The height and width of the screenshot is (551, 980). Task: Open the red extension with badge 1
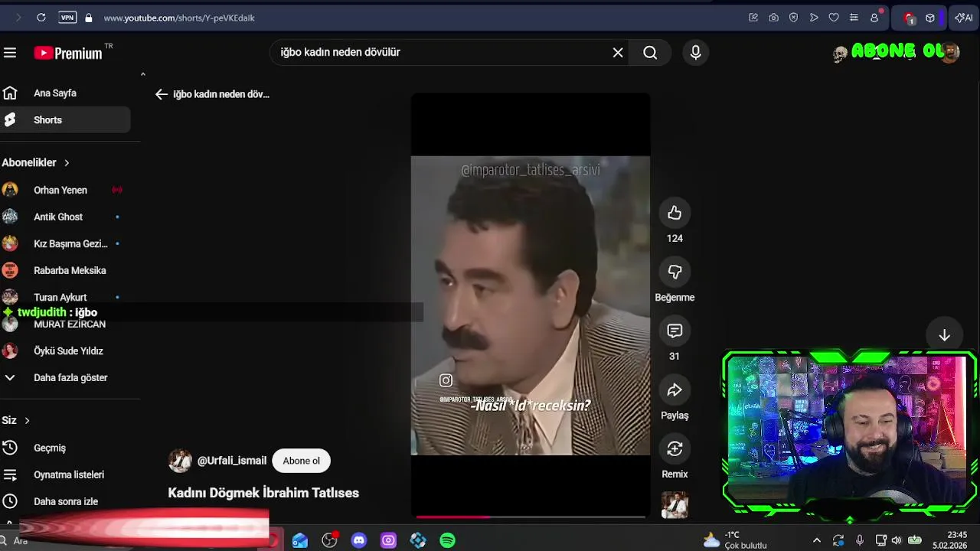pyautogui.click(x=909, y=18)
